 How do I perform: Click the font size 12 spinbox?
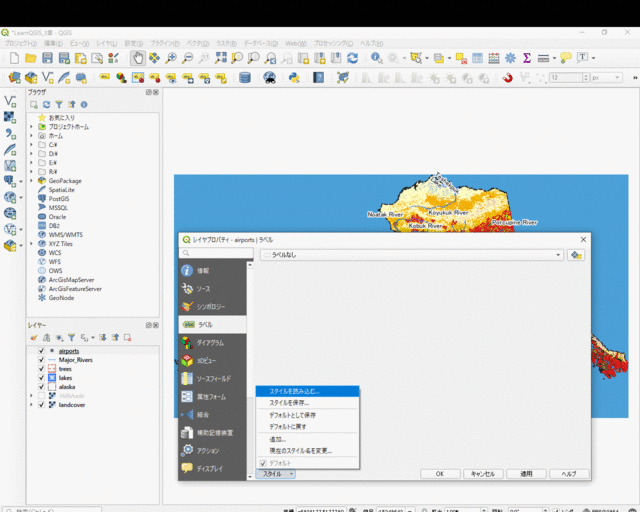[x=567, y=78]
